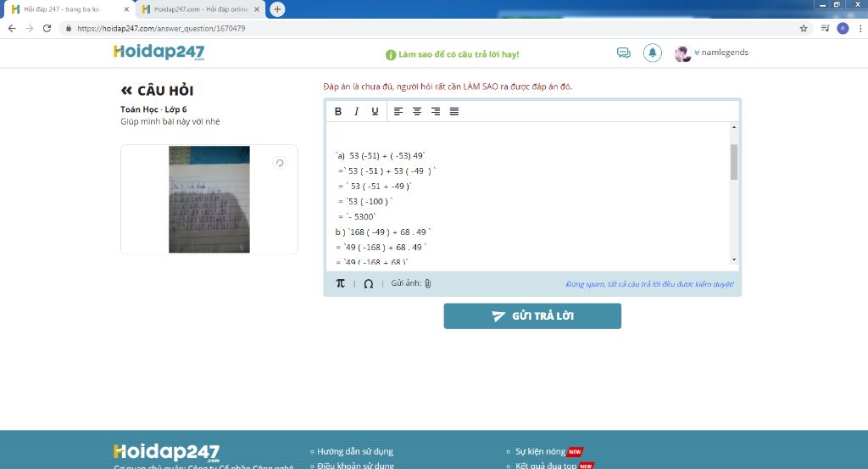The width and height of the screenshot is (868, 469).
Task: Toggle bold formatting in editor
Action: [338, 111]
